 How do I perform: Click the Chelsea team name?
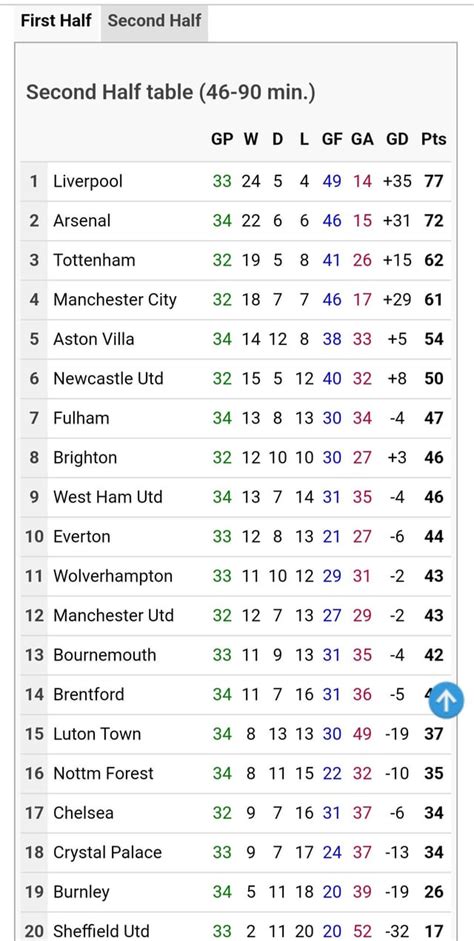click(83, 813)
